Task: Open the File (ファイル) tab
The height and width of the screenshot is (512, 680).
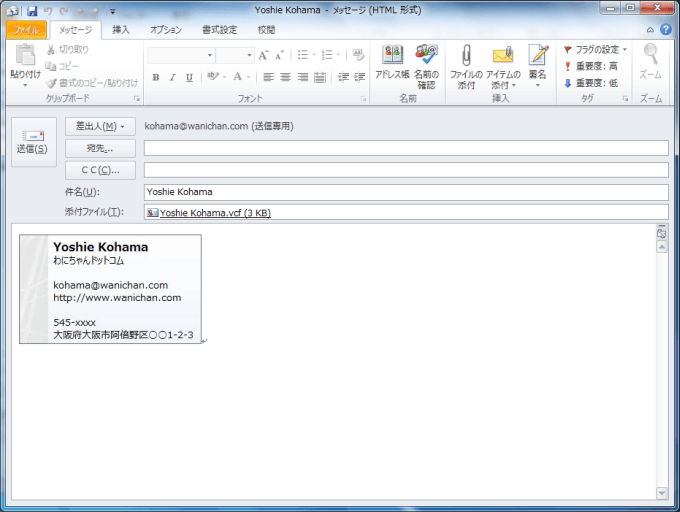Action: click(26, 30)
